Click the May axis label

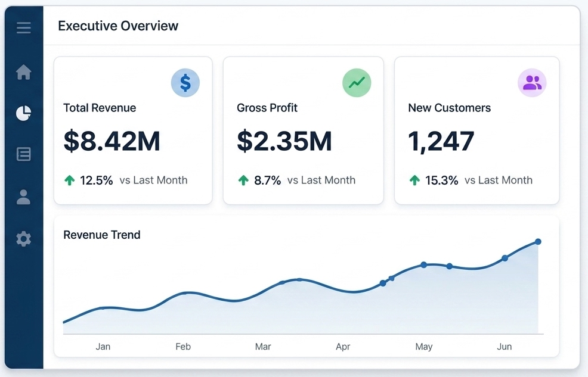coord(424,347)
